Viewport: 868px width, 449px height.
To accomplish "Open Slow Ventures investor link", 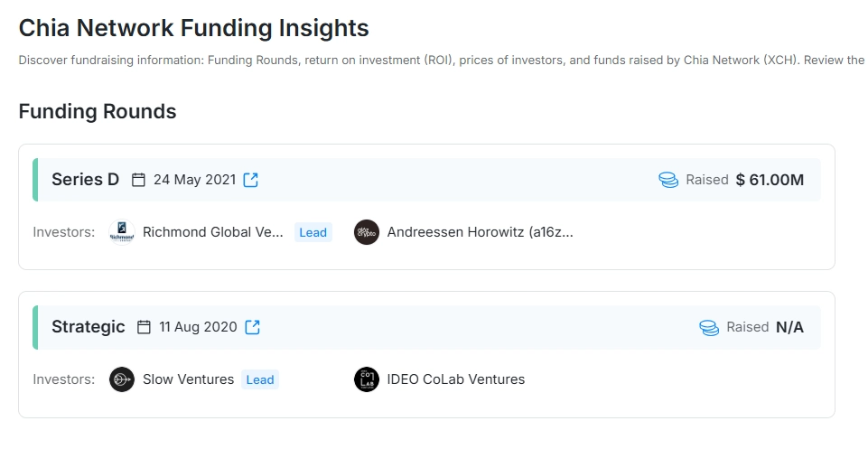I will pos(188,379).
